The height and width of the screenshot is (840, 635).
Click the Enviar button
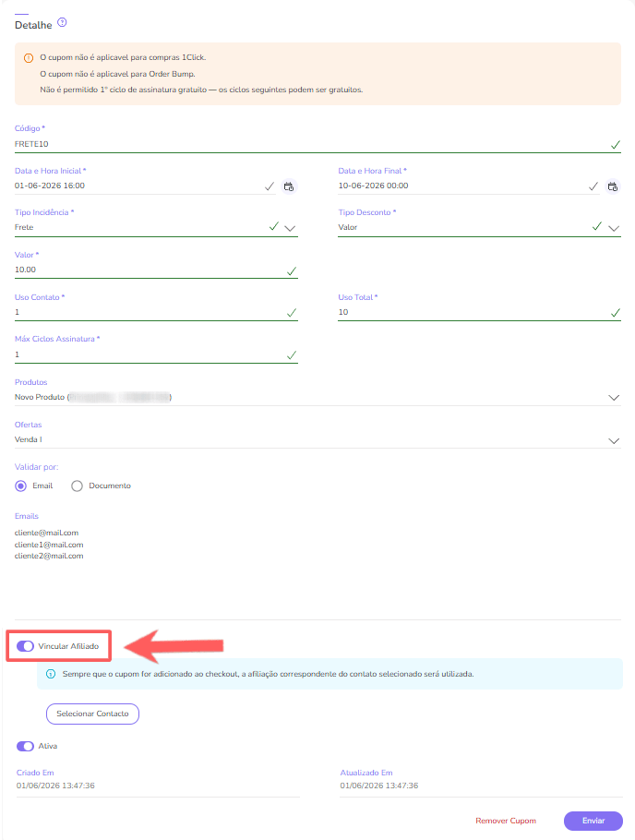click(x=593, y=821)
